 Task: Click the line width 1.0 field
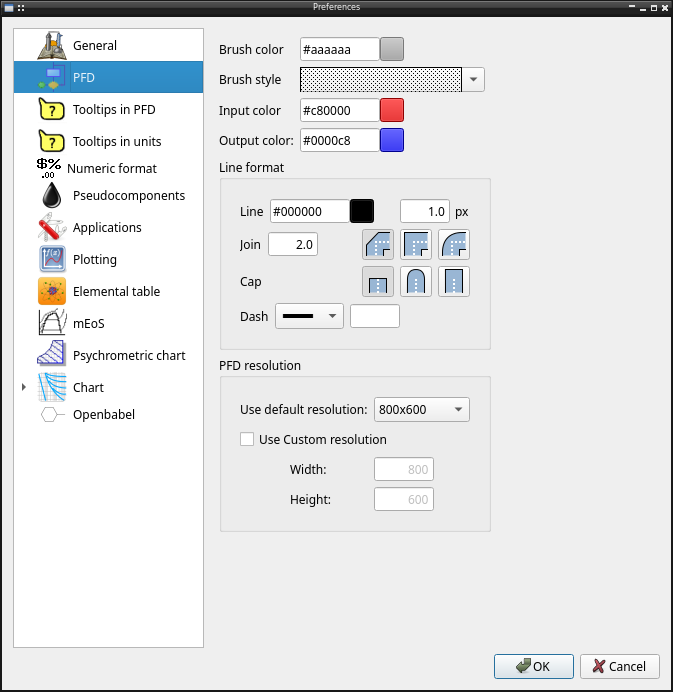click(425, 211)
